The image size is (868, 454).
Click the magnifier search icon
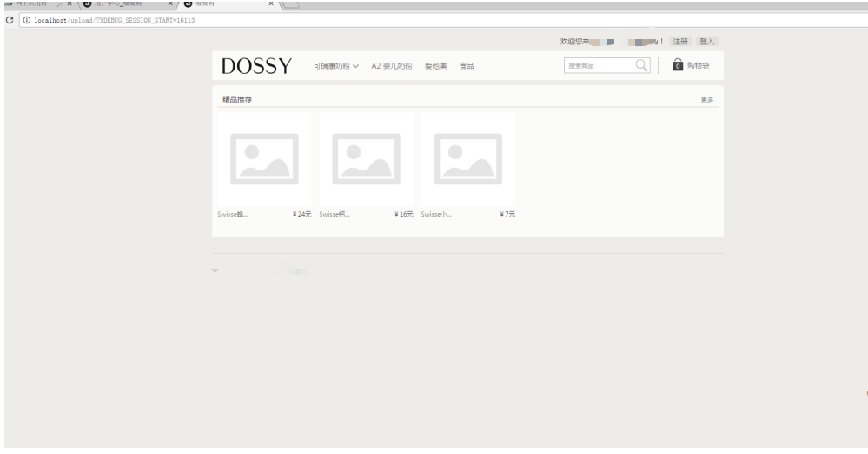[x=641, y=65]
